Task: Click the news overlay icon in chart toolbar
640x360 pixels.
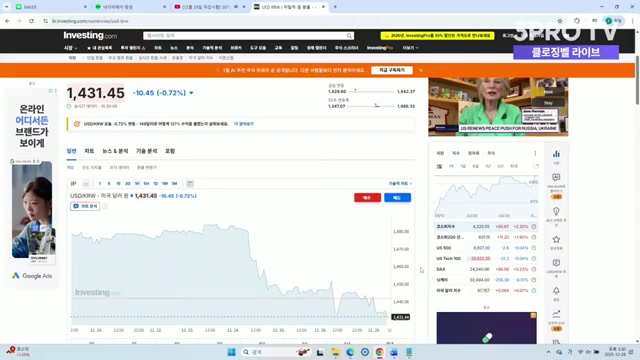Action: (190, 183)
